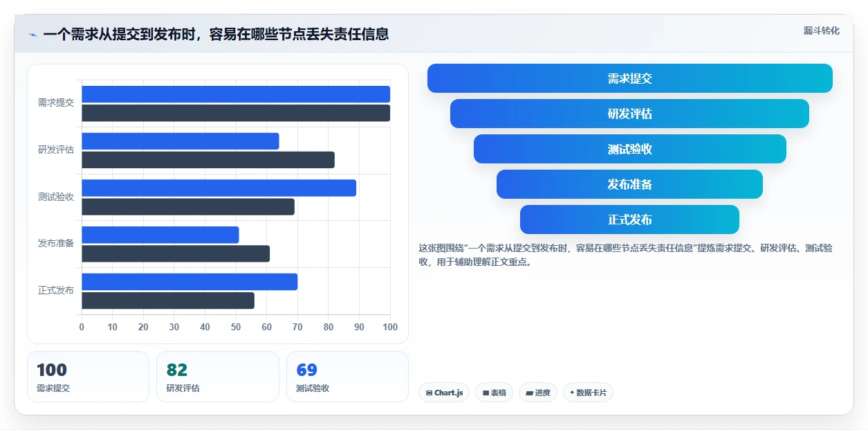Click the dark bar for 需求提交
The width and height of the screenshot is (868, 430).
(x=236, y=113)
